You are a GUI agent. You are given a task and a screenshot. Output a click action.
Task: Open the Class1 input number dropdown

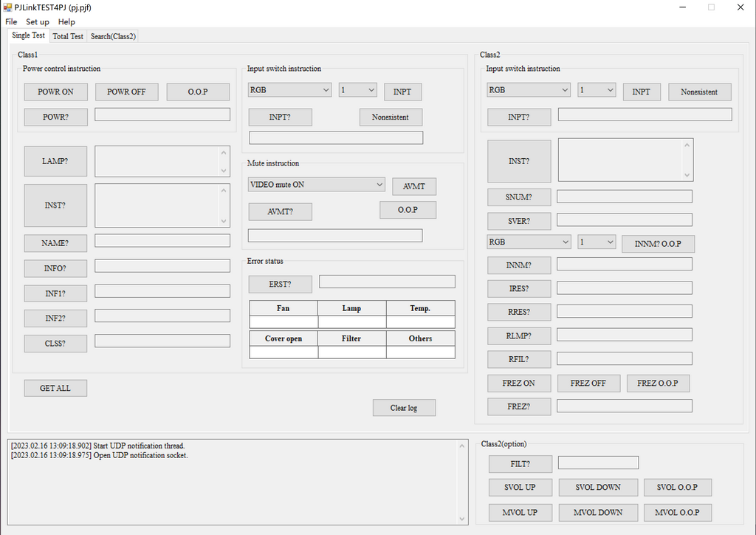point(358,89)
